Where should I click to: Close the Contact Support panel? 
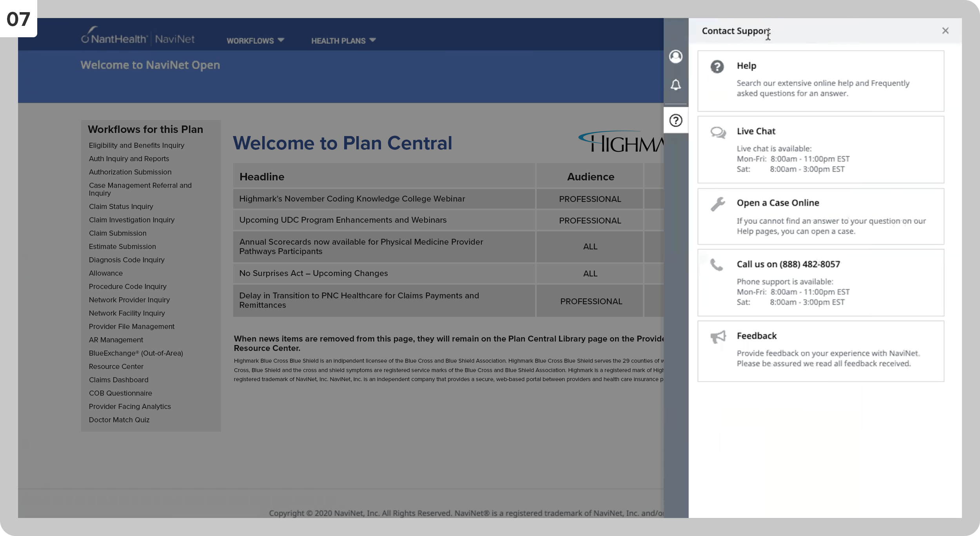pyautogui.click(x=945, y=31)
